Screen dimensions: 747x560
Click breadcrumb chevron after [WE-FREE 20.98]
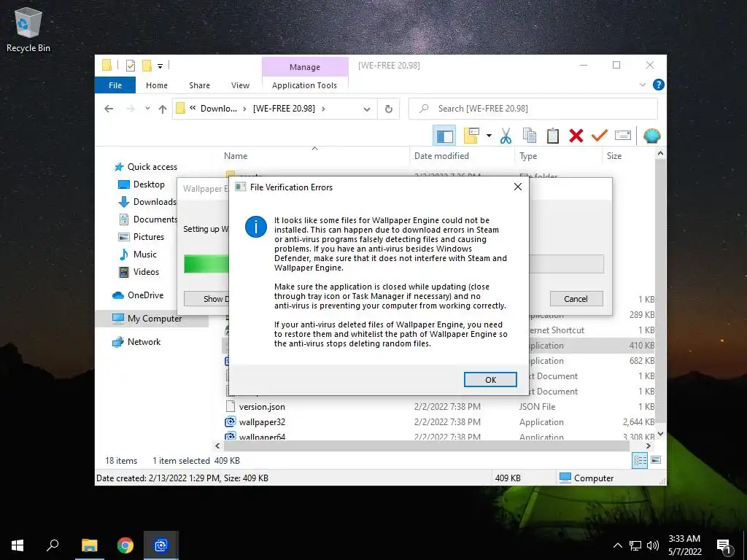pos(323,109)
